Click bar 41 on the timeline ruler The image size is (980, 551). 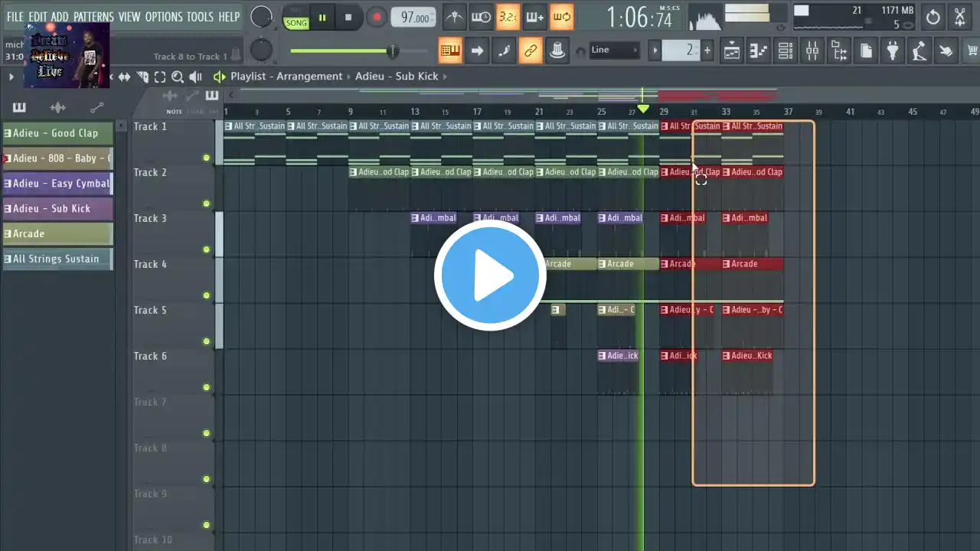click(850, 112)
